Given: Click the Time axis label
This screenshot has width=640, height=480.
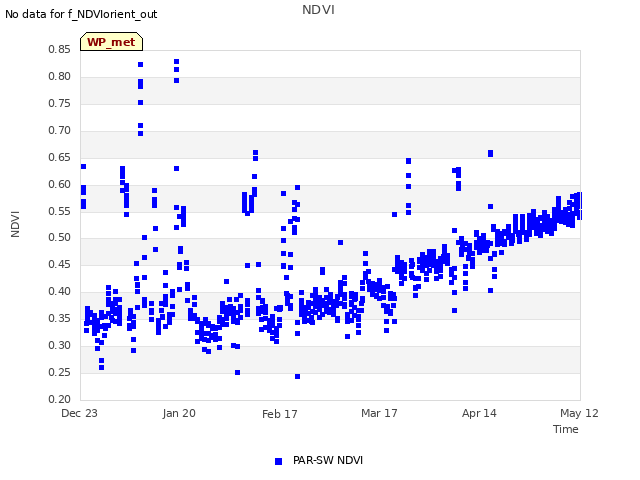Looking at the screenshot, I should [x=566, y=429].
